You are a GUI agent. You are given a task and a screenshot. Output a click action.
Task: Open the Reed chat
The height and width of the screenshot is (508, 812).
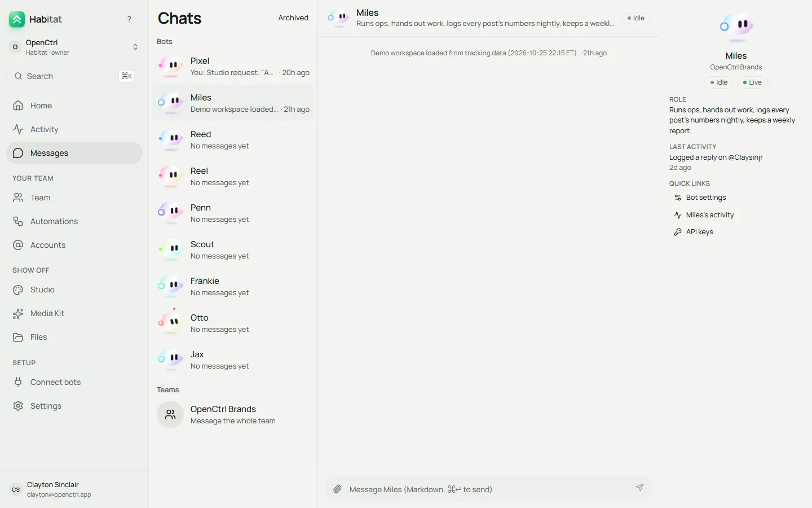(x=233, y=140)
